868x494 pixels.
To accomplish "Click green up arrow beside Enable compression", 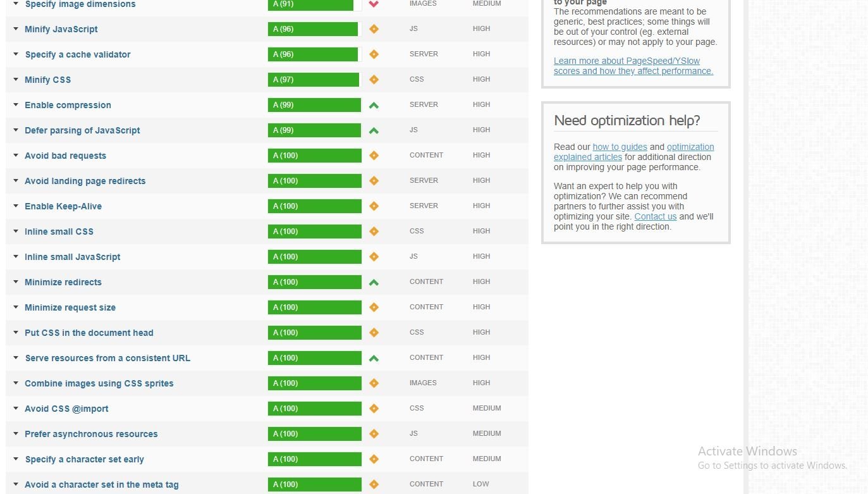I will tap(374, 105).
